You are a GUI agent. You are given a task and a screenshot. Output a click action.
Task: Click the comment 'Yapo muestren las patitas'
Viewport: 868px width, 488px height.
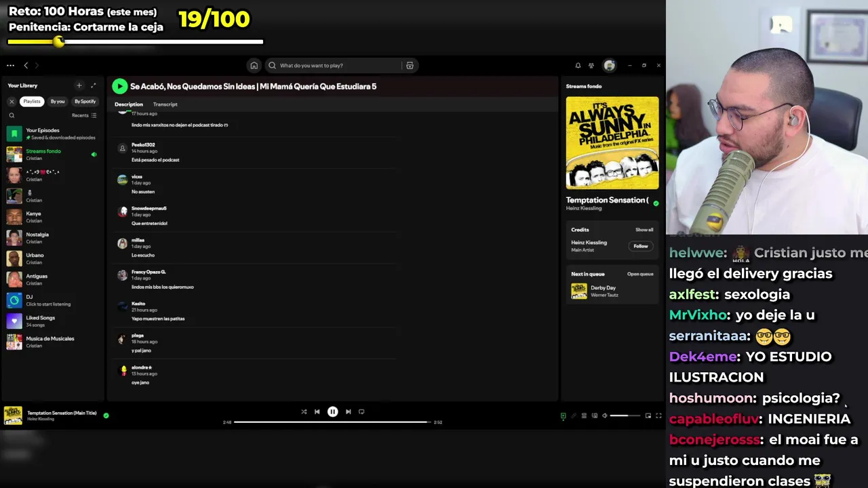tap(158, 319)
